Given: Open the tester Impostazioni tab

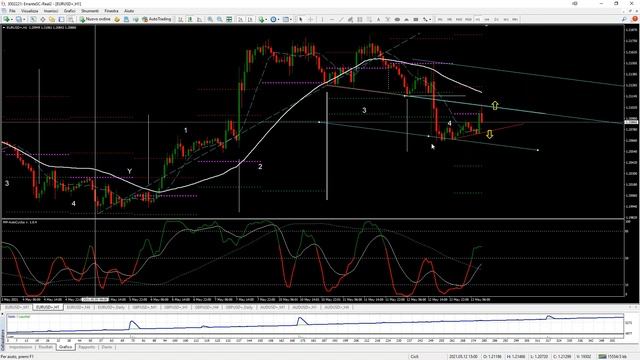Looking at the screenshot, I should [20, 347].
